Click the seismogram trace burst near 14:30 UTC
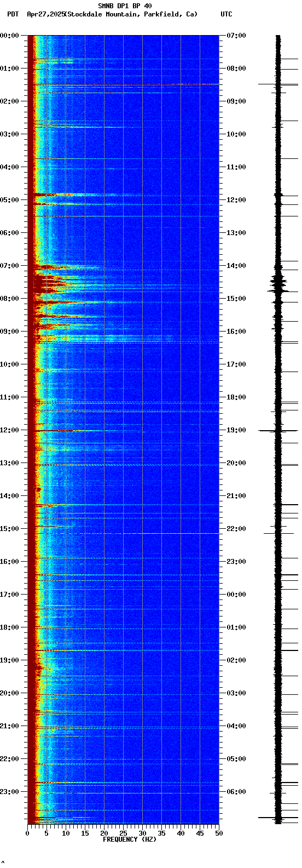302x868 pixels. coord(278,283)
